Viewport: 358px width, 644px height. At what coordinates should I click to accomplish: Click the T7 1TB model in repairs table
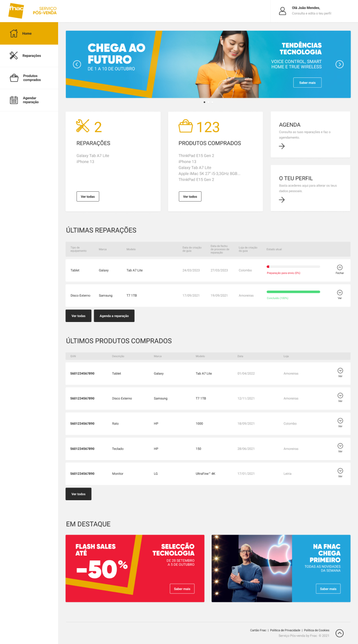click(x=132, y=295)
